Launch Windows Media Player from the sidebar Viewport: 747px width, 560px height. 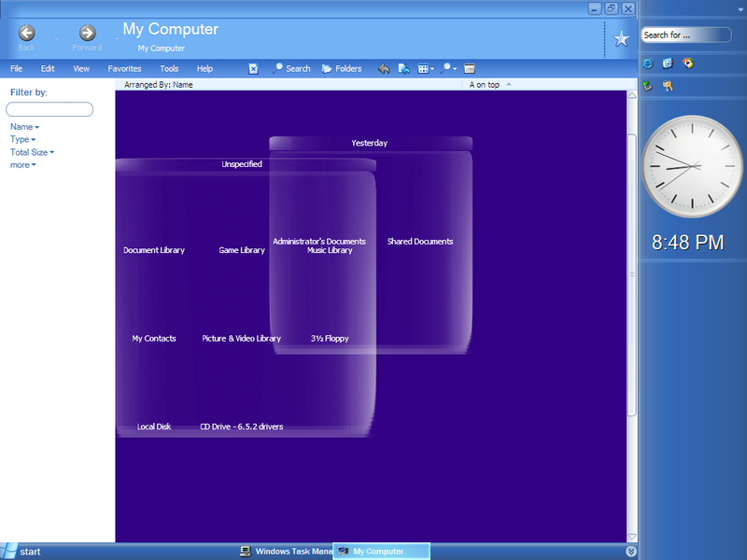click(687, 63)
